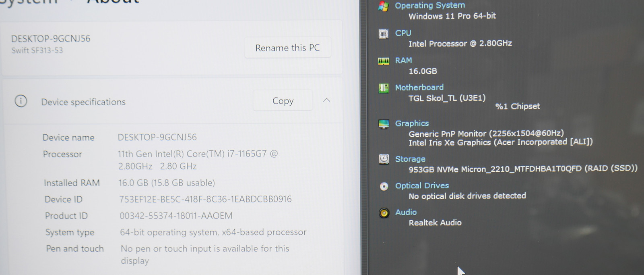Click the '%1 Chipset' text
Viewport: 644px width, 275px height.
coord(517,106)
